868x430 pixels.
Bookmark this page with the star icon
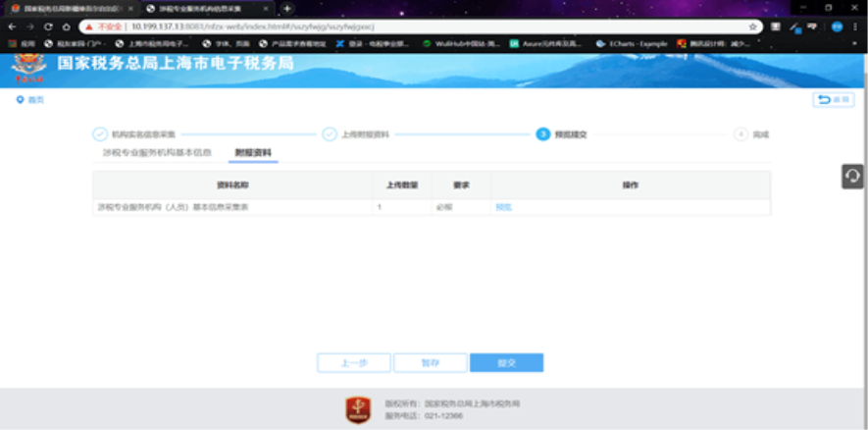point(753,27)
